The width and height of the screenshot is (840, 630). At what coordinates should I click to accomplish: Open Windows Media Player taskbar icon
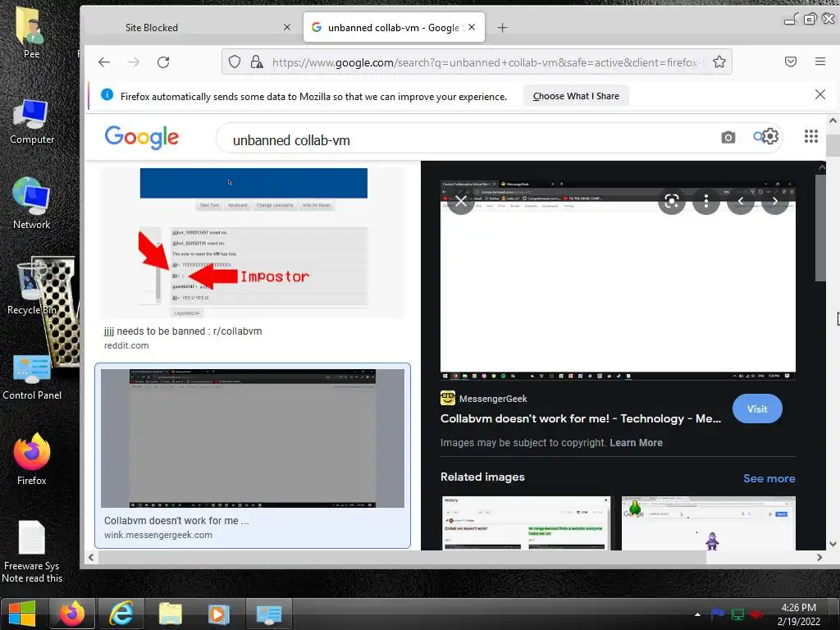pos(218,614)
